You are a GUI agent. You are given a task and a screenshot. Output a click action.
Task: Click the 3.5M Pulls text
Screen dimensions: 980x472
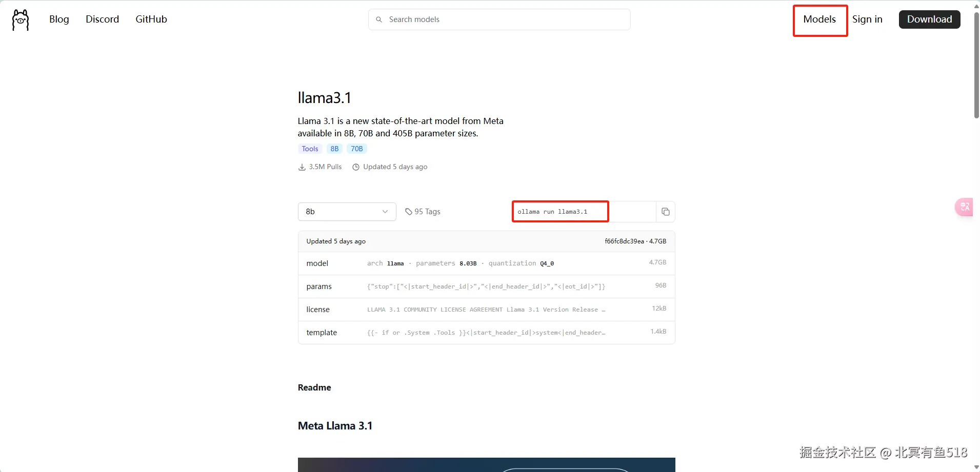tap(325, 167)
